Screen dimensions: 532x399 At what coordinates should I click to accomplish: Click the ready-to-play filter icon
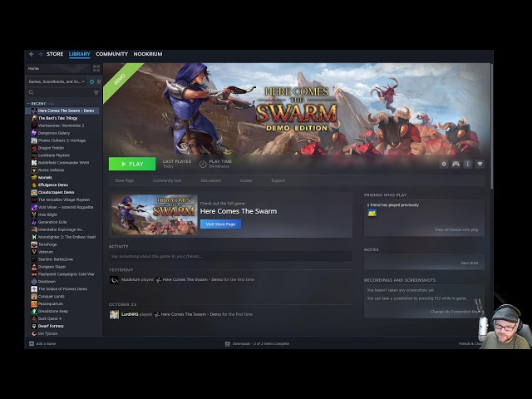[x=99, y=81]
